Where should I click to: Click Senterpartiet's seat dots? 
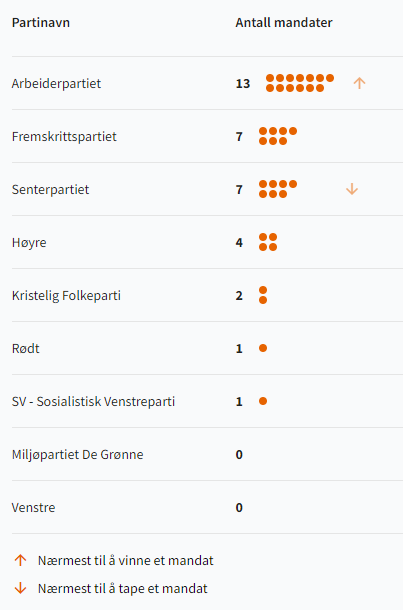point(278,189)
